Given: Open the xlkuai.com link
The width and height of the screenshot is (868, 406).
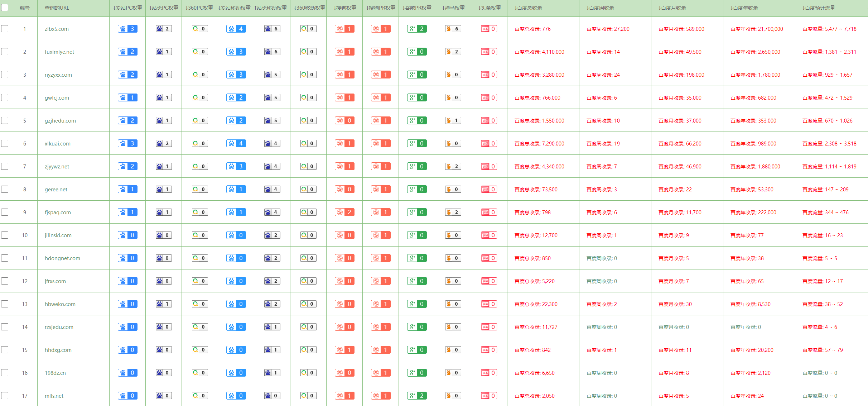Looking at the screenshot, I should coord(58,144).
